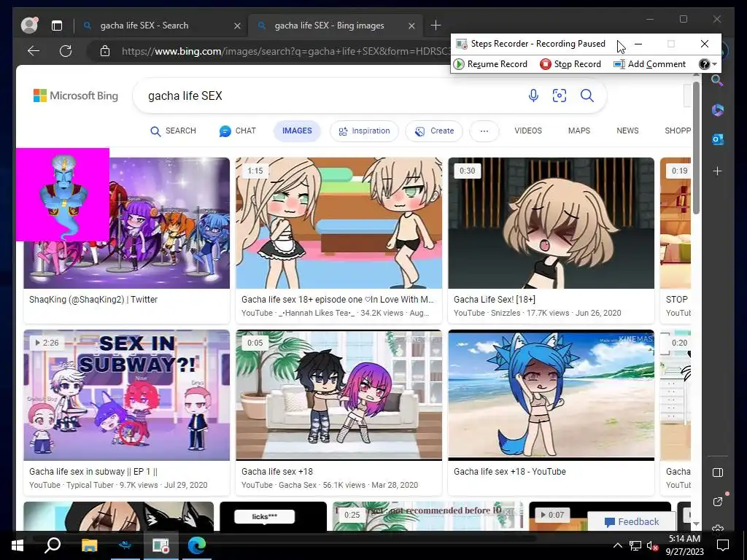Open Windows taskbar search
This screenshot has width=747, height=560.
point(53,545)
